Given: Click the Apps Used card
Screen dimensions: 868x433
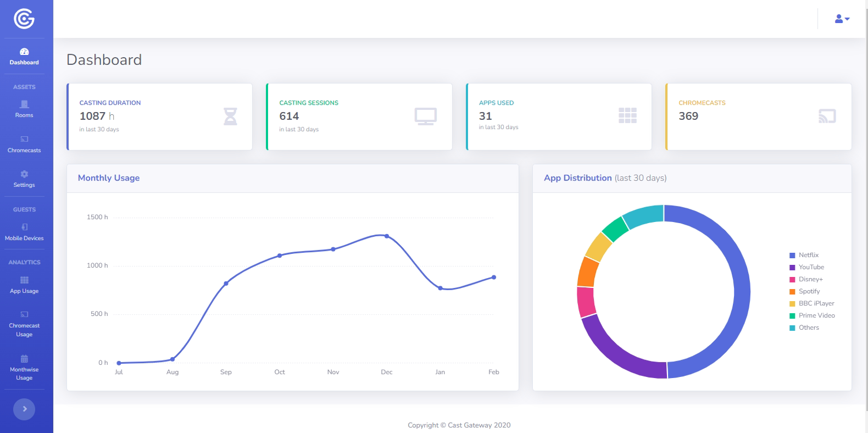Looking at the screenshot, I should pyautogui.click(x=558, y=116).
